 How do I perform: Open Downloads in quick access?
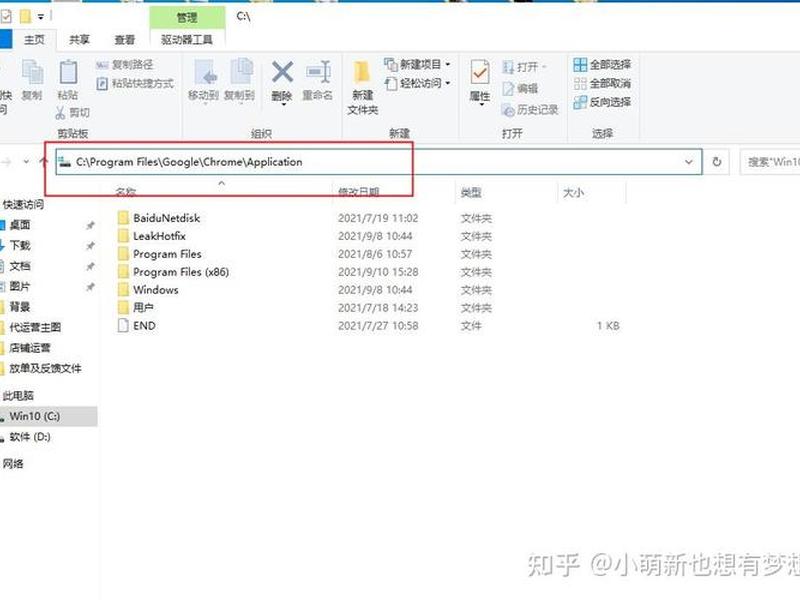[19, 245]
